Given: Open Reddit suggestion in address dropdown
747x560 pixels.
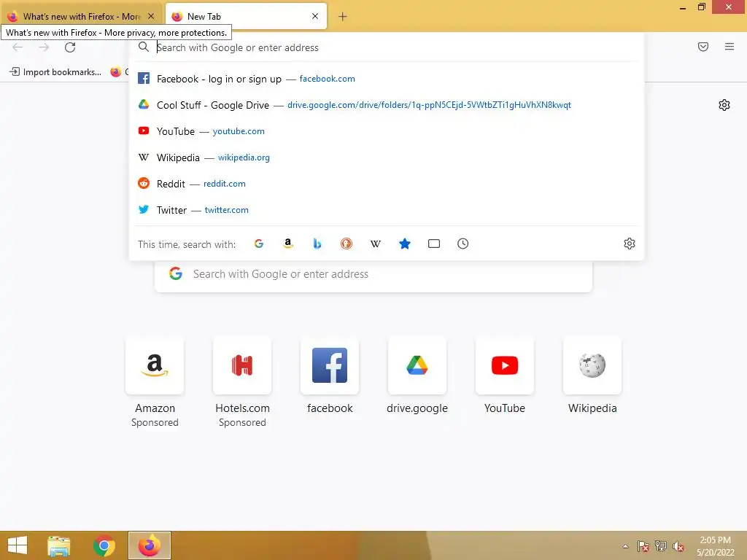Looking at the screenshot, I should (387, 183).
